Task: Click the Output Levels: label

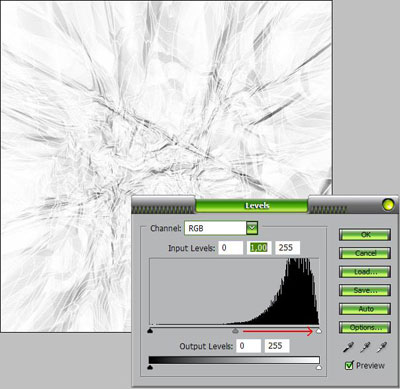Action: click(x=206, y=346)
